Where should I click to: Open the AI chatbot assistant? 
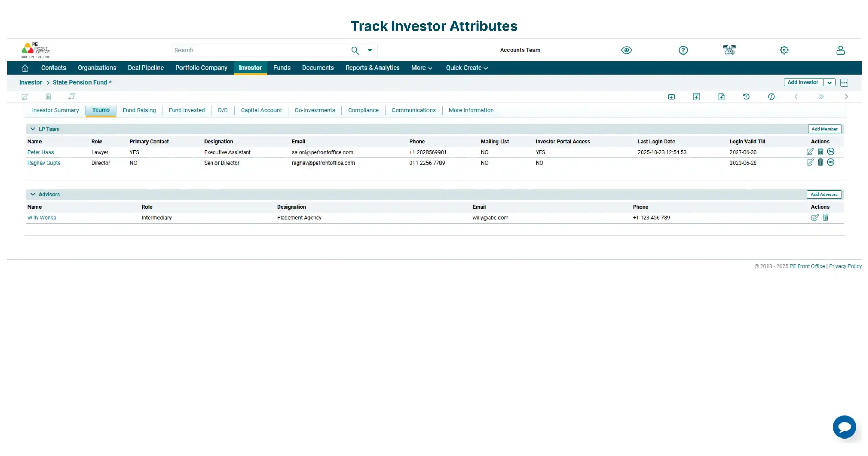[844, 427]
